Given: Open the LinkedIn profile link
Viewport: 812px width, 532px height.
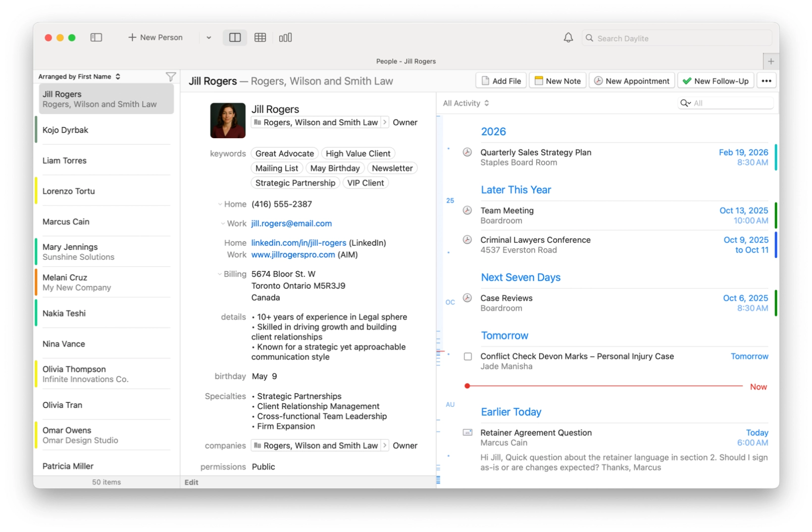Looking at the screenshot, I should (x=299, y=243).
